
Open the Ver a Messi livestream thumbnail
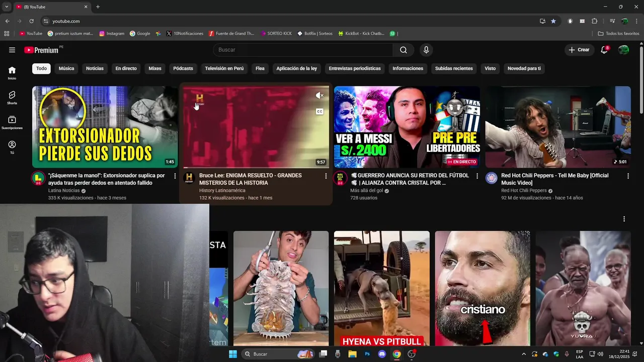407,127
